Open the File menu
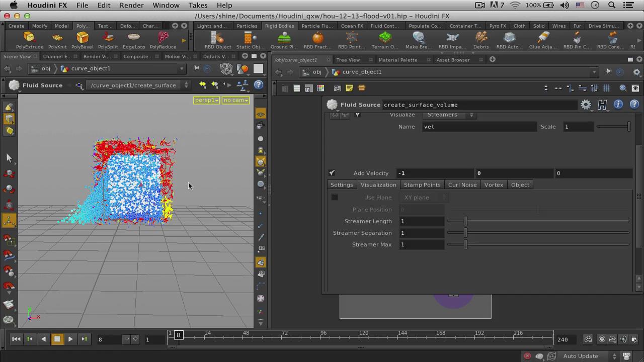The image size is (644, 362). point(82,5)
